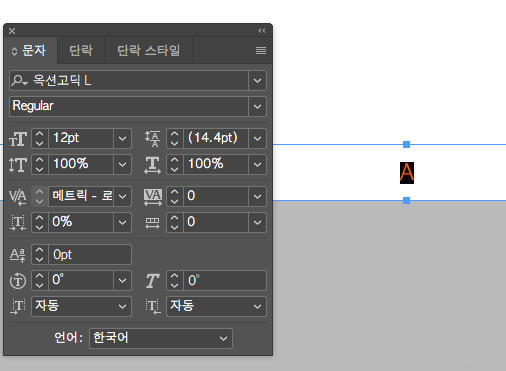The height and width of the screenshot is (371, 506).
Task: Click the grid spacing stepper arrows
Action: point(175,222)
